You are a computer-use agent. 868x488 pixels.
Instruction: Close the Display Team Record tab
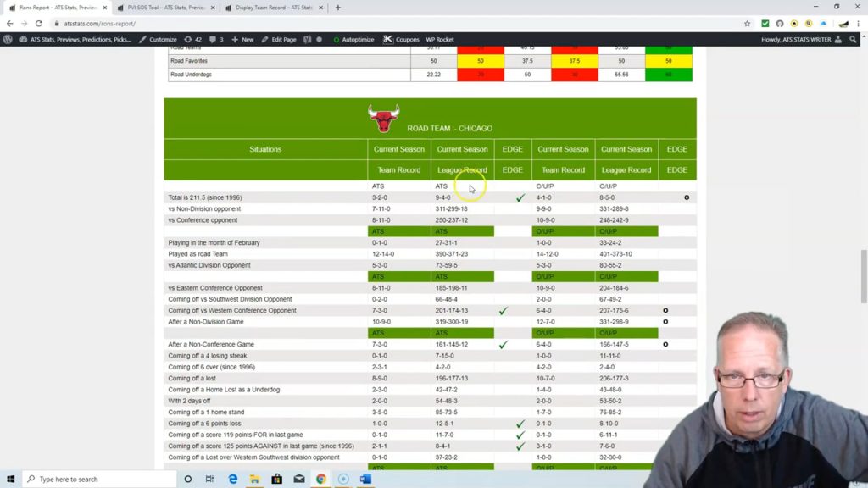tap(320, 8)
